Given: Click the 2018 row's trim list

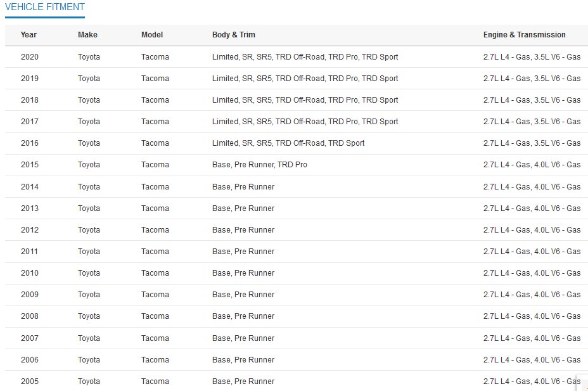Looking at the screenshot, I should tap(305, 100).
